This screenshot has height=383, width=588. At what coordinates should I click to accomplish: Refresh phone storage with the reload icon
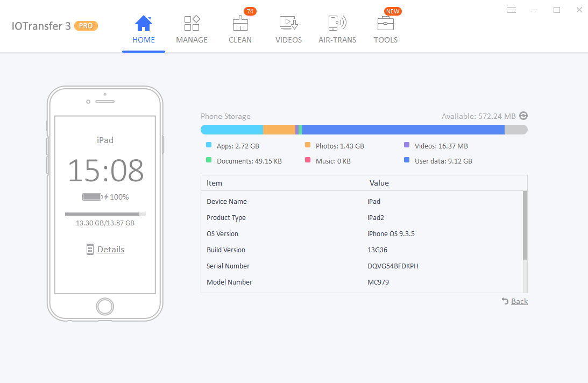point(523,116)
